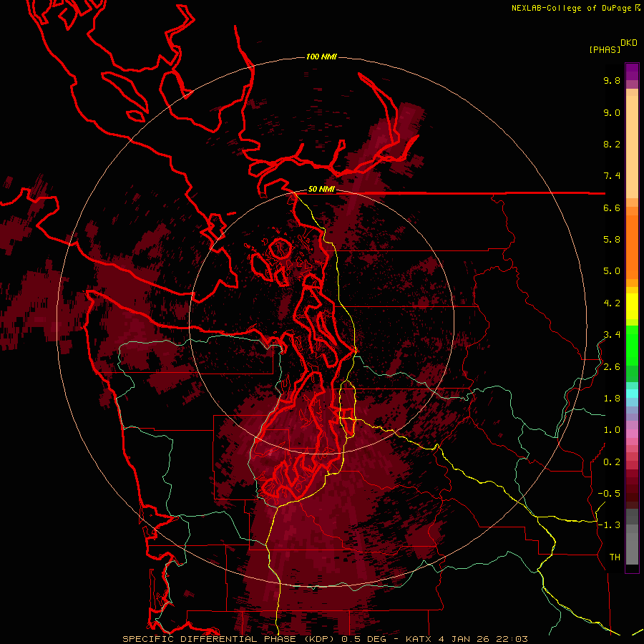Click the -1.3 value on the color scale
This screenshot has height=644, width=644.
point(609,525)
